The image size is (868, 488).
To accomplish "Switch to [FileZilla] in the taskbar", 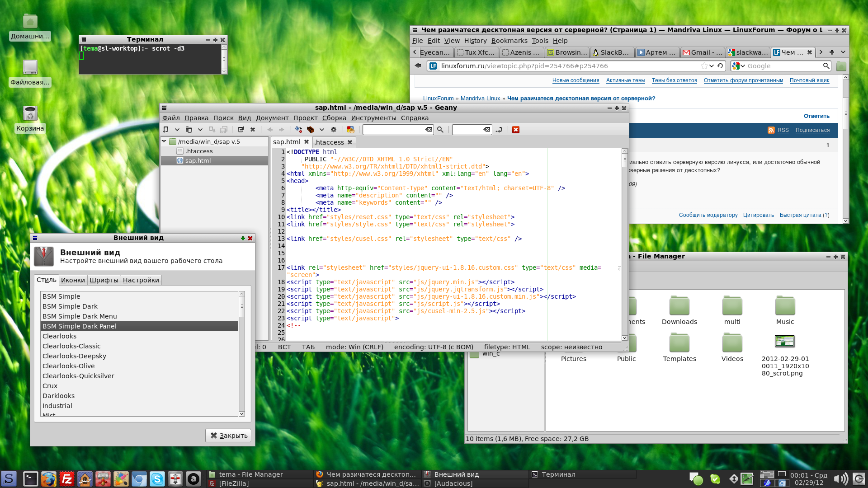I will pyautogui.click(x=260, y=483).
